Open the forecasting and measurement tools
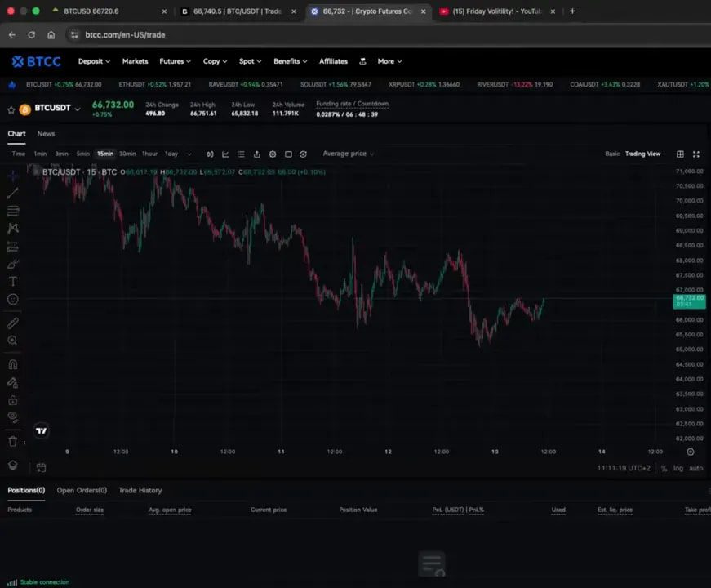 click(13, 247)
